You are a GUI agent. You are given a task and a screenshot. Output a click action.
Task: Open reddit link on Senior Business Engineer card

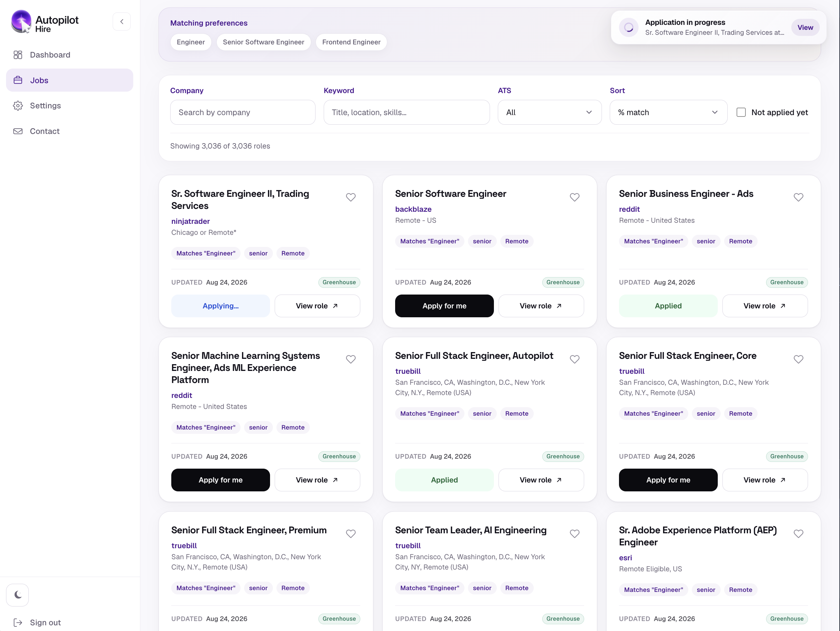[629, 209]
